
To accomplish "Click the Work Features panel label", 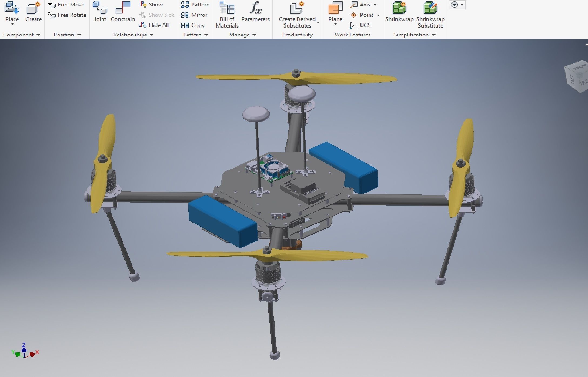I will [352, 35].
